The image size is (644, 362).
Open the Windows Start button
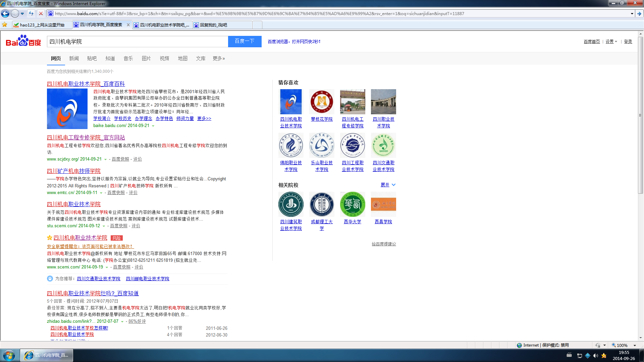pos(9,355)
